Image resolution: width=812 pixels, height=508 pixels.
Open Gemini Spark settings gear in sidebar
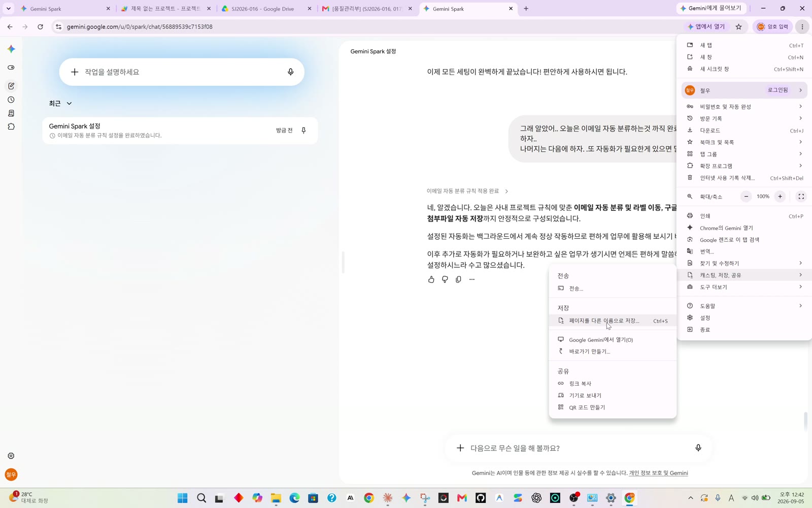click(11, 456)
